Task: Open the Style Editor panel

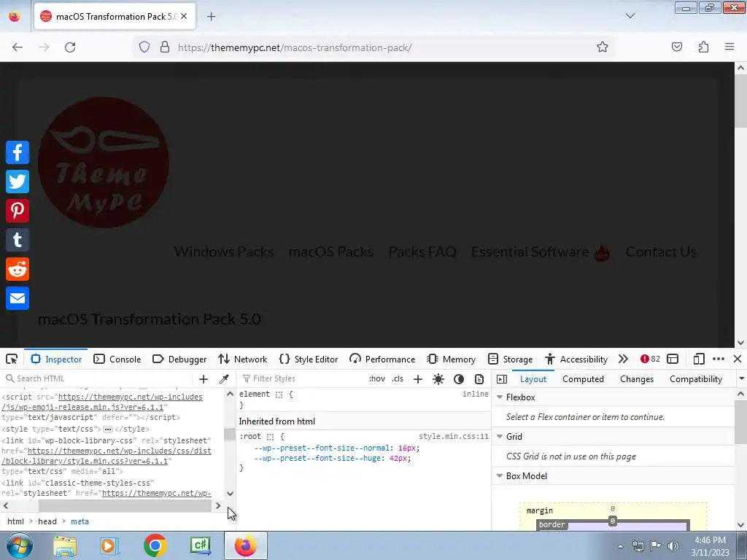Action: click(x=309, y=359)
